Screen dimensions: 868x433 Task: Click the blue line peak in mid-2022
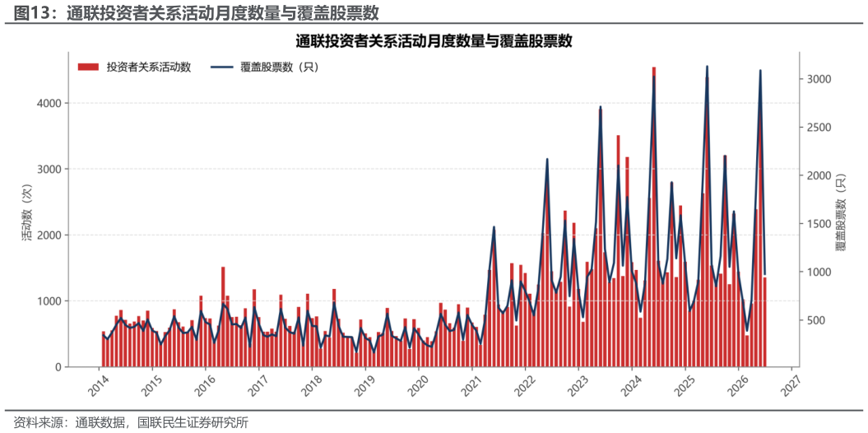(x=547, y=160)
